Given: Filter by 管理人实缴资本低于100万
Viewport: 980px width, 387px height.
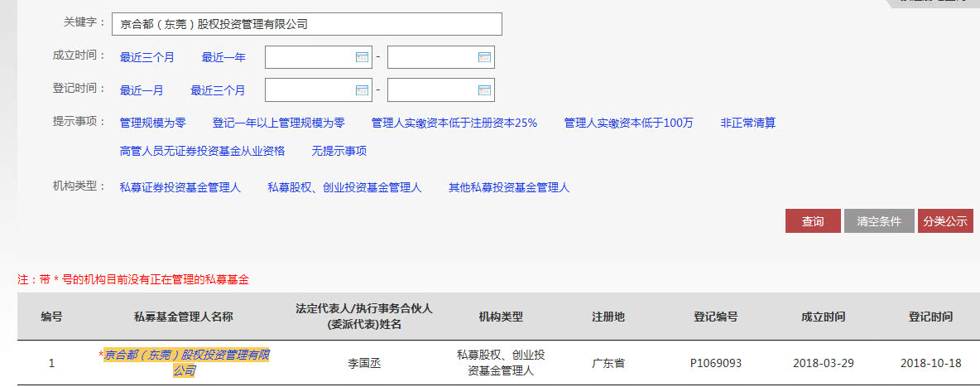Looking at the screenshot, I should tap(628, 123).
